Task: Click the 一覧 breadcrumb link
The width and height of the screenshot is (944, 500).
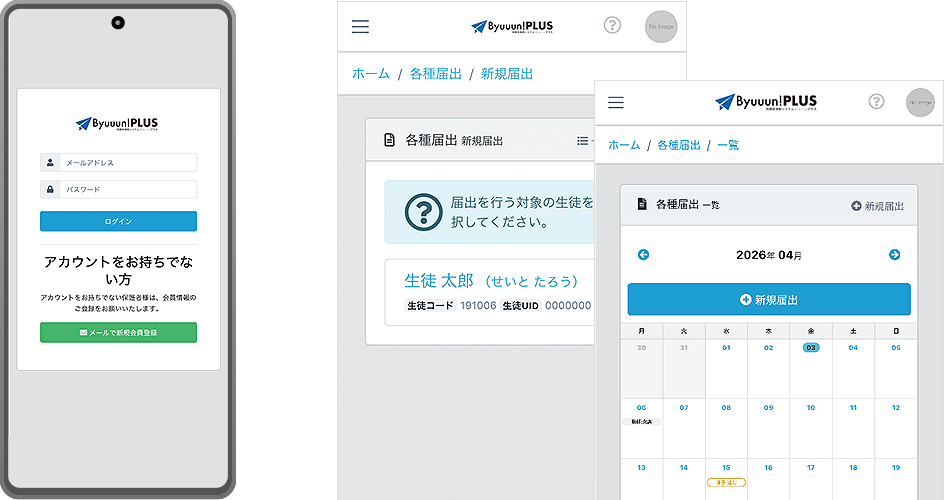Action: [728, 145]
